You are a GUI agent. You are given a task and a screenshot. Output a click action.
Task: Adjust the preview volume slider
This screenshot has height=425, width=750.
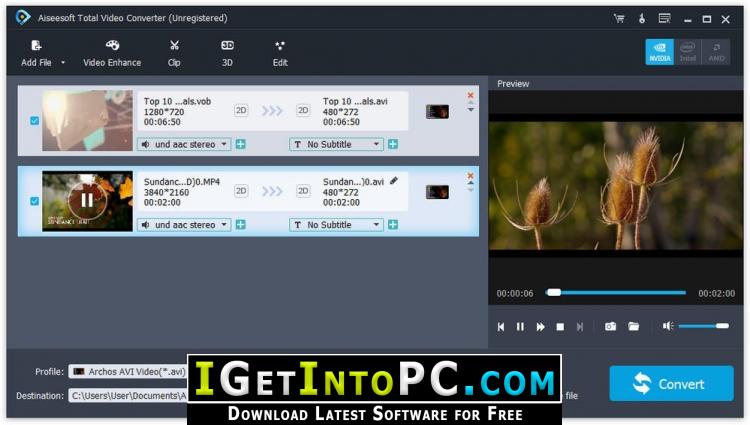coord(703,326)
